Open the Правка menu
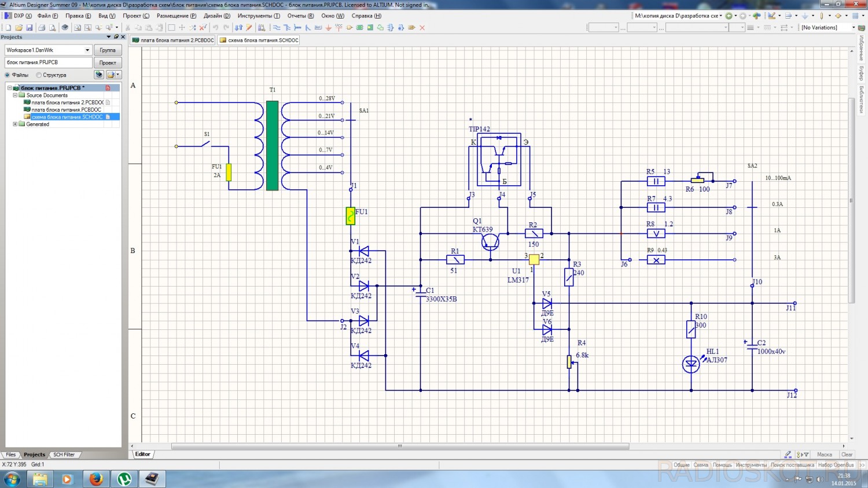Image resolution: width=868 pixels, height=488 pixels. pyautogui.click(x=78, y=16)
